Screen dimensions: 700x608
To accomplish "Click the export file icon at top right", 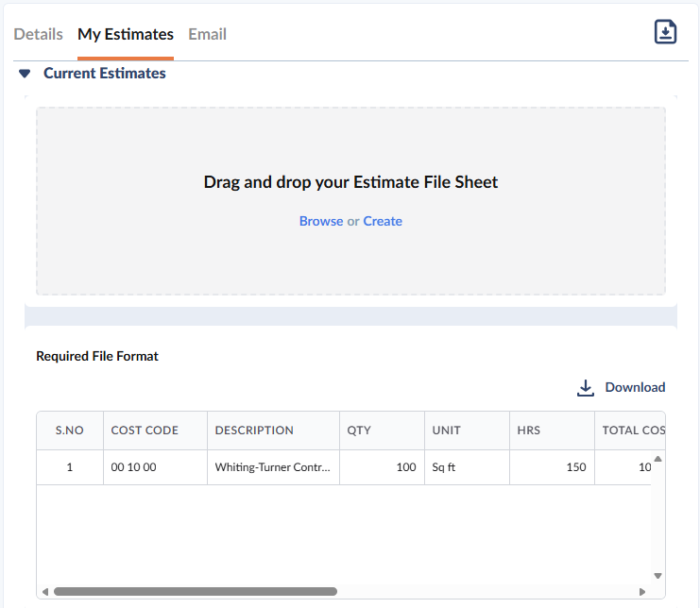I will click(x=665, y=32).
